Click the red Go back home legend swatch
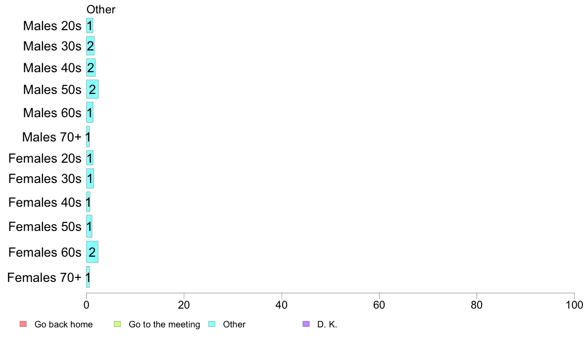This screenshot has width=588, height=364. (23, 324)
